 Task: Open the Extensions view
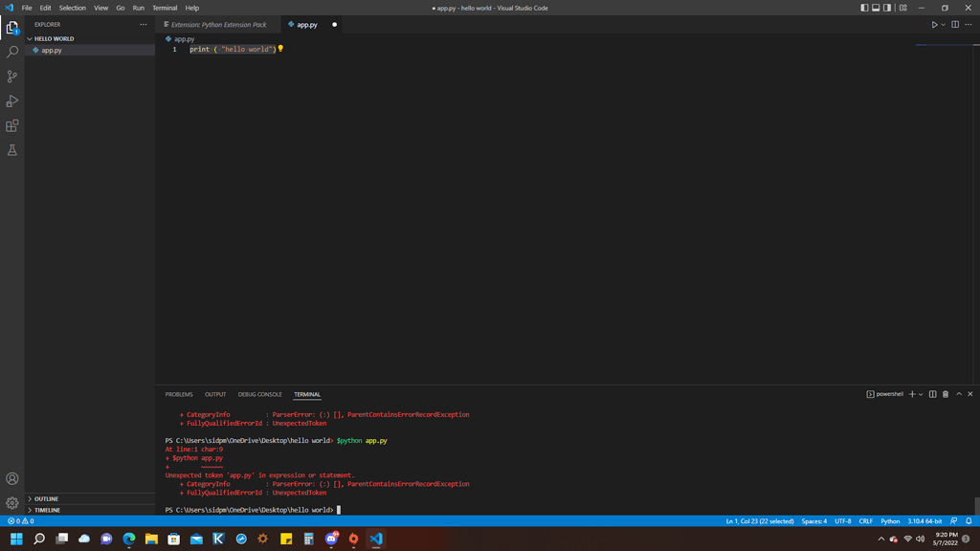(12, 124)
